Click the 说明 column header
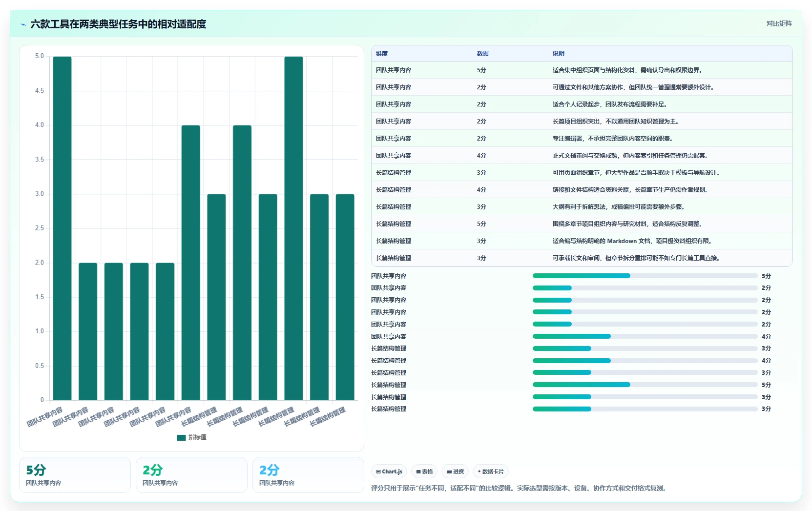 (x=559, y=54)
